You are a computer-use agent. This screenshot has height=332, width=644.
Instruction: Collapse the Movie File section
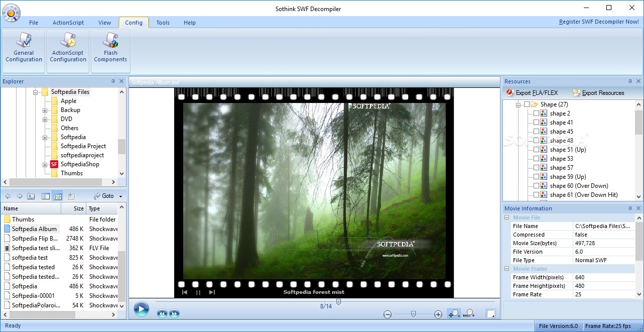pos(506,217)
